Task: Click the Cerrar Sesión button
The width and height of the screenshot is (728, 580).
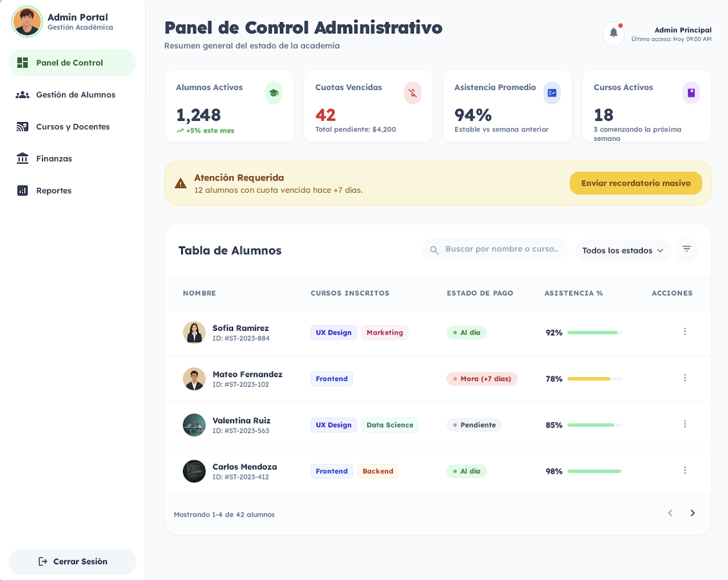Action: click(x=72, y=561)
